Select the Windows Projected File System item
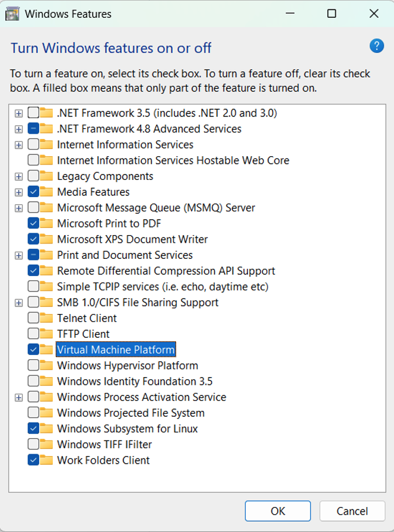 tap(131, 413)
